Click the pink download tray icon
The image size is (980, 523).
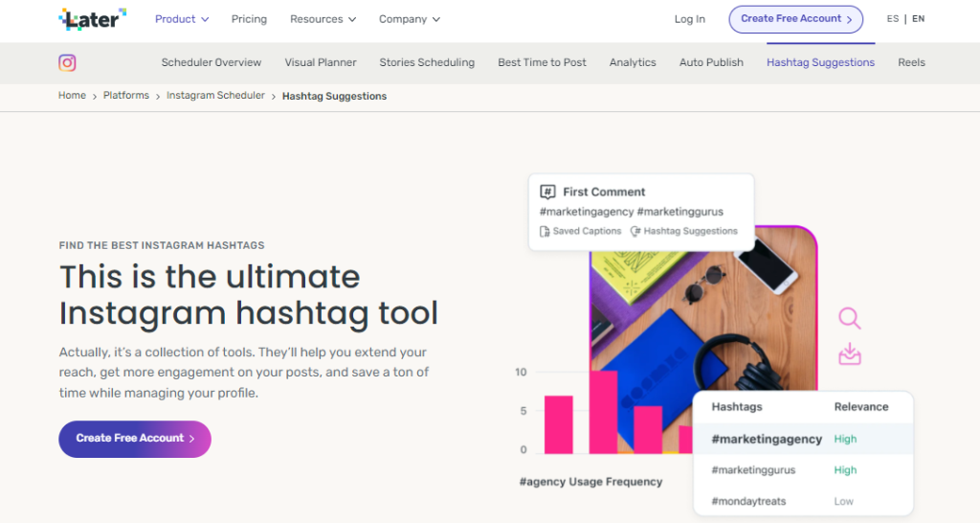(x=850, y=354)
